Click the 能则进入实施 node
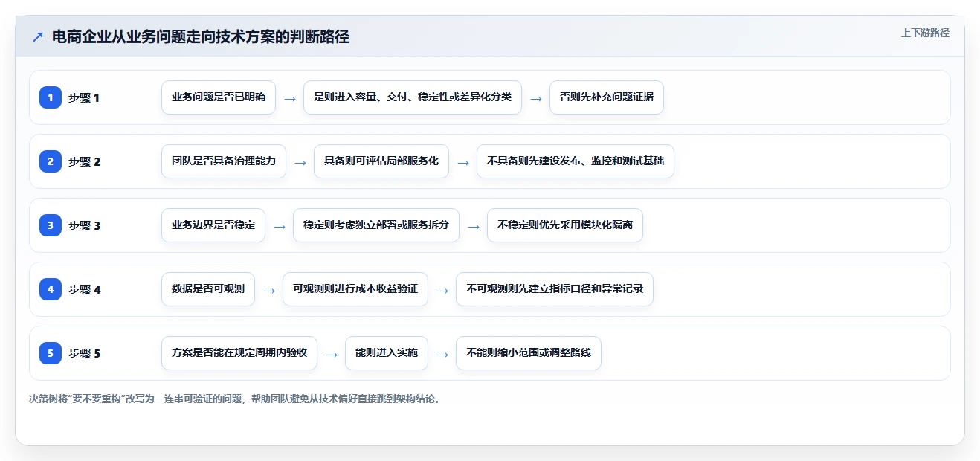The width and height of the screenshot is (980, 461). [x=387, y=353]
